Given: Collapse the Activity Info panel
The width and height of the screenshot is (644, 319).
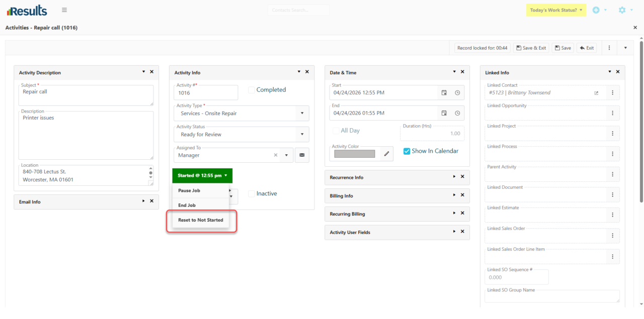Looking at the screenshot, I should coord(299,72).
